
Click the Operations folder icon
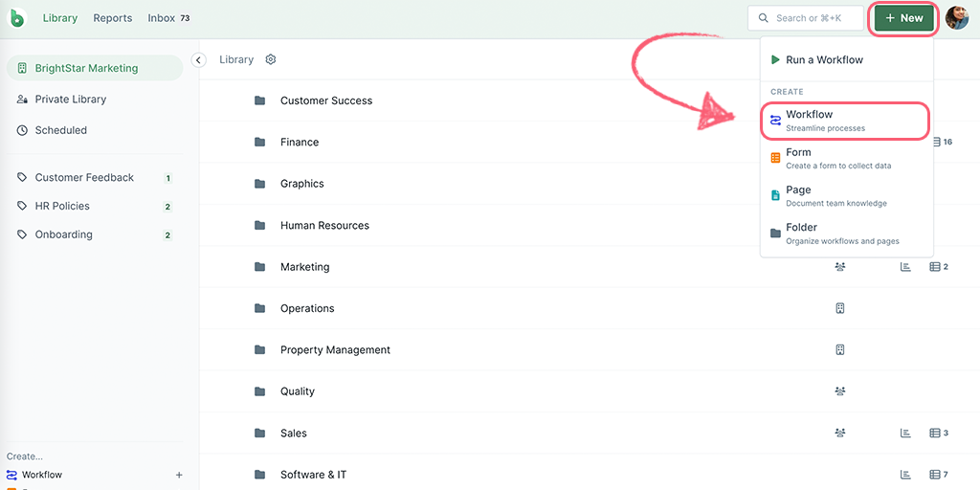[260, 308]
